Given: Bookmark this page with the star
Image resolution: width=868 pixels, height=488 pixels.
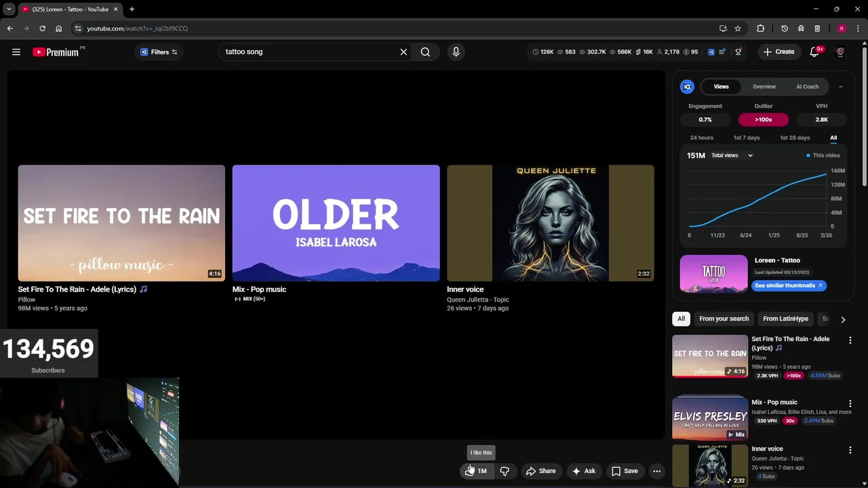Looking at the screenshot, I should coord(738,28).
